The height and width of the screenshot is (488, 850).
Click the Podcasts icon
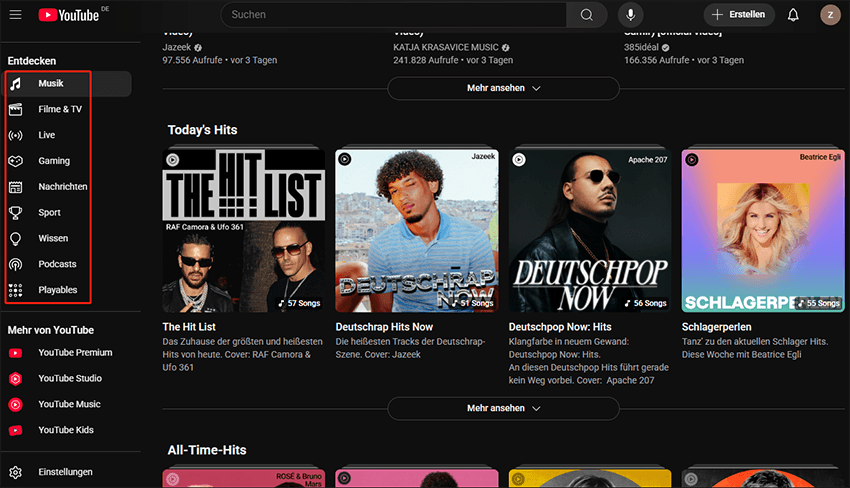(x=16, y=264)
